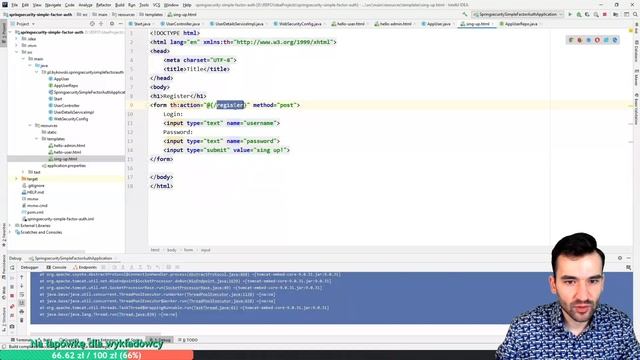Open page in Opera browser icon
The image size is (640, 360).
(x=598, y=40)
